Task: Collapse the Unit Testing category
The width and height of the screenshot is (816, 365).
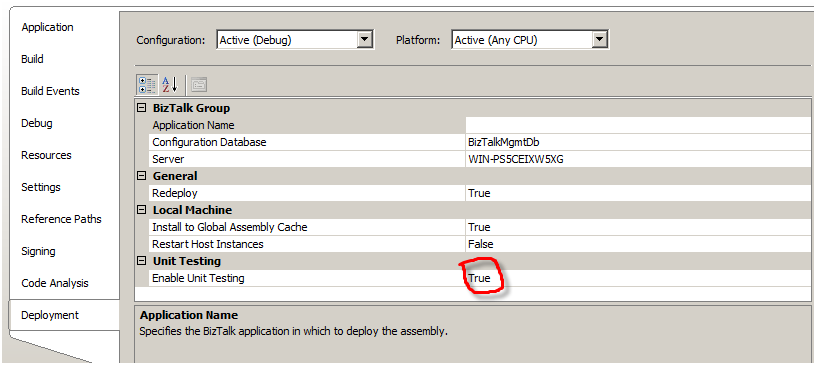Action: 140,261
